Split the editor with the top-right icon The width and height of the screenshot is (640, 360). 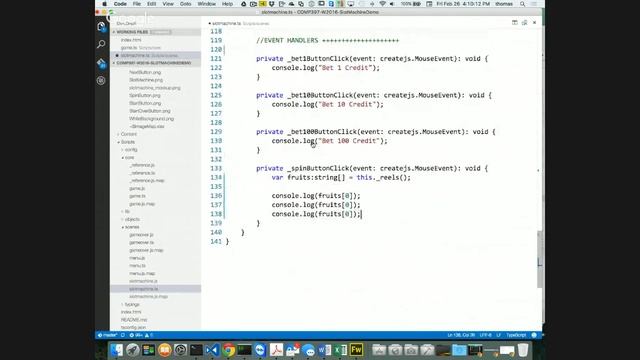click(x=515, y=23)
